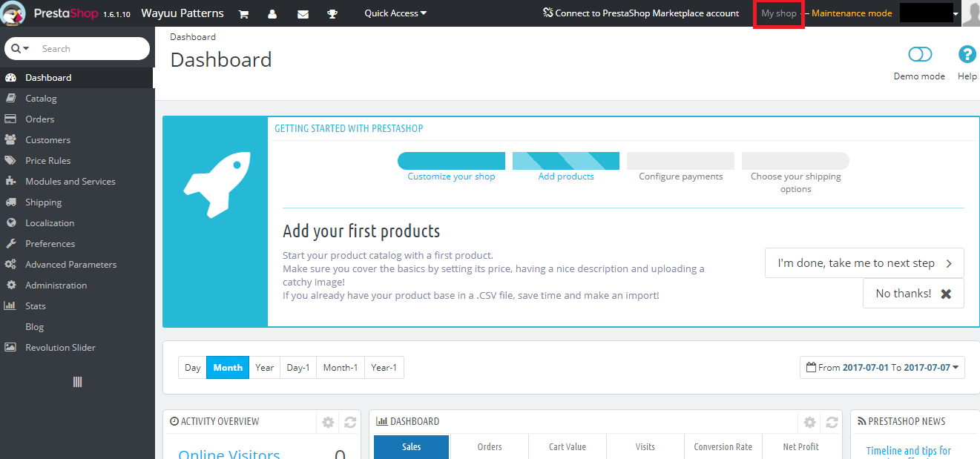This screenshot has width=980, height=459.
Task: Switch to the Orders chart tab
Action: (490, 447)
